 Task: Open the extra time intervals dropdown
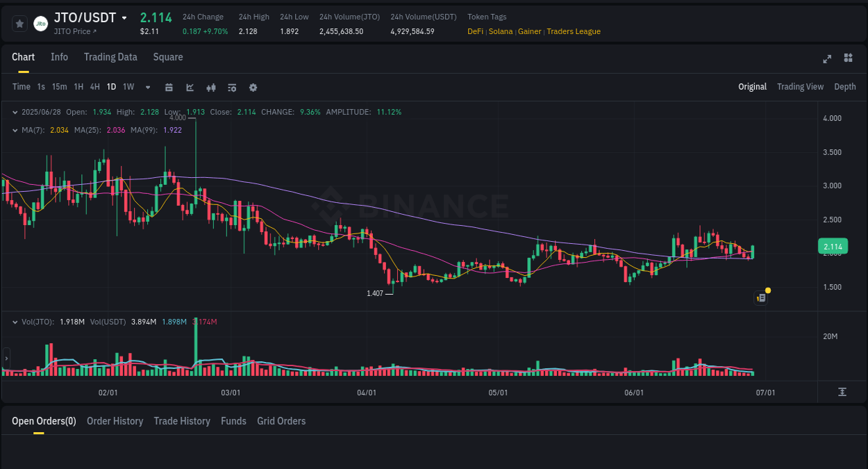(147, 87)
